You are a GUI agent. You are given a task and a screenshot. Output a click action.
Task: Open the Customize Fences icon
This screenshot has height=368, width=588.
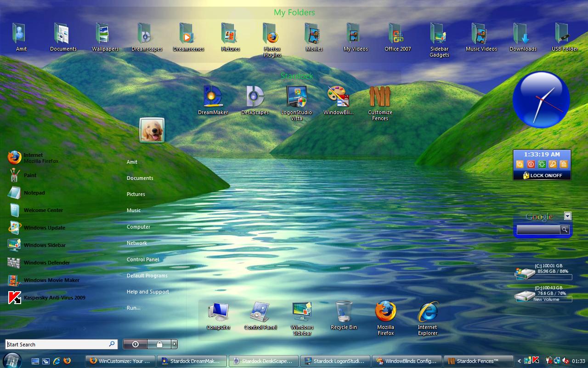tap(380, 103)
